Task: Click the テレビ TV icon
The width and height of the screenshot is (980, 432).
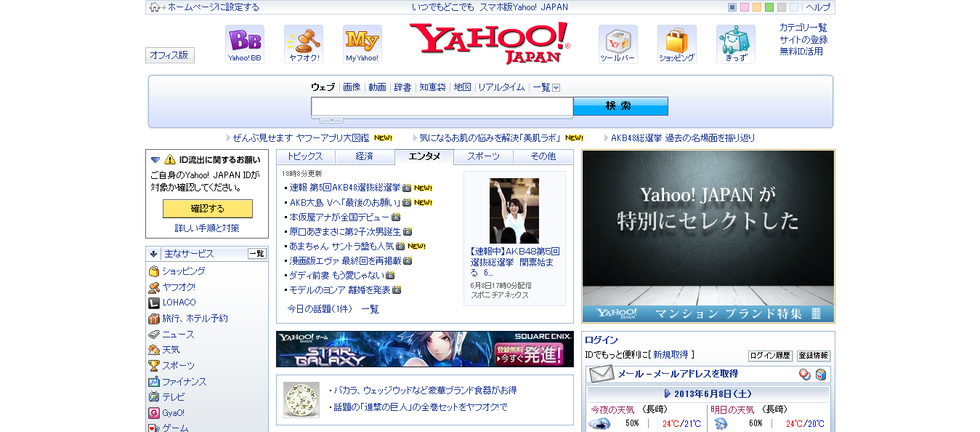Action: [x=154, y=397]
